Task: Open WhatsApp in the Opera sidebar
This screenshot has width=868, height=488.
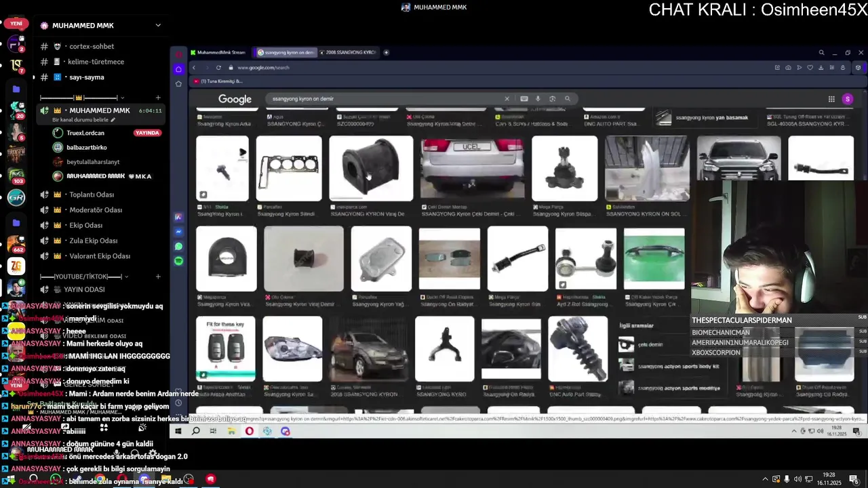Action: coord(178,246)
